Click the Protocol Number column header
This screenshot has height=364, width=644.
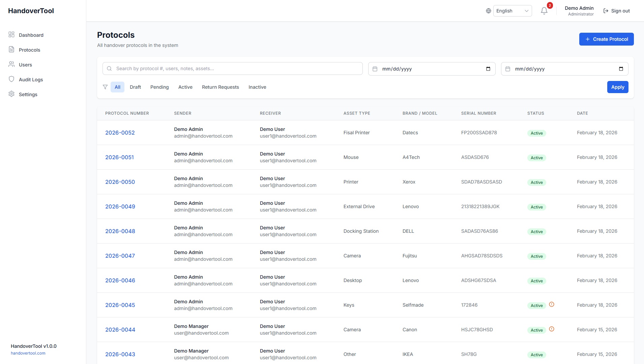pos(127,113)
